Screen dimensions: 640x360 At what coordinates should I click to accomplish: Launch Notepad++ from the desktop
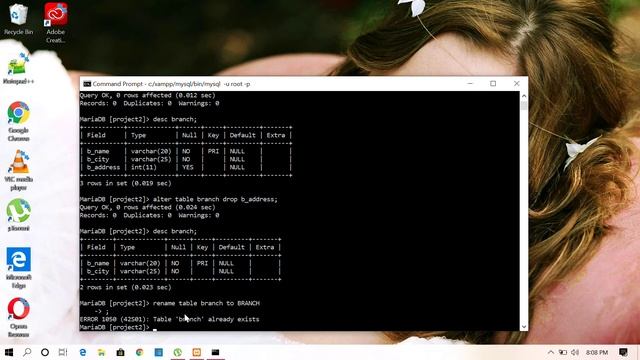click(x=18, y=69)
